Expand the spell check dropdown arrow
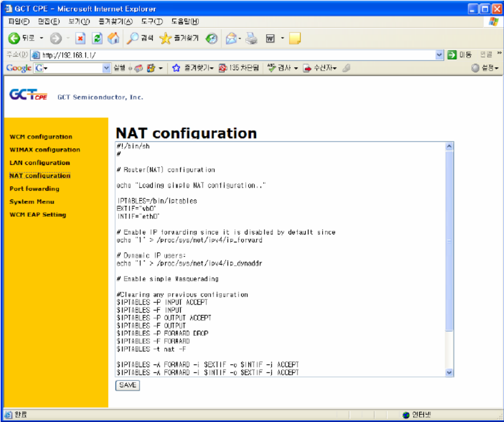The height and width of the screenshot is (422, 504). (x=296, y=68)
